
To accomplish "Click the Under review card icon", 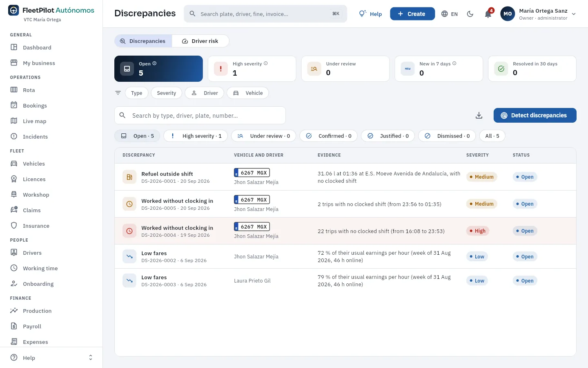I will (x=314, y=69).
